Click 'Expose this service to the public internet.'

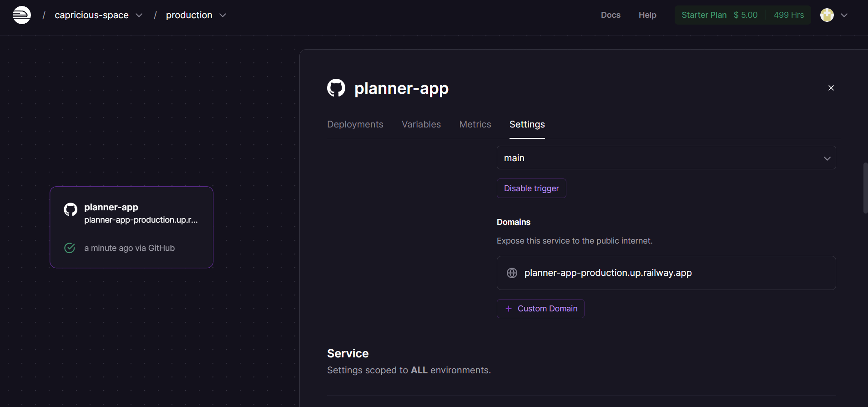tap(575, 241)
